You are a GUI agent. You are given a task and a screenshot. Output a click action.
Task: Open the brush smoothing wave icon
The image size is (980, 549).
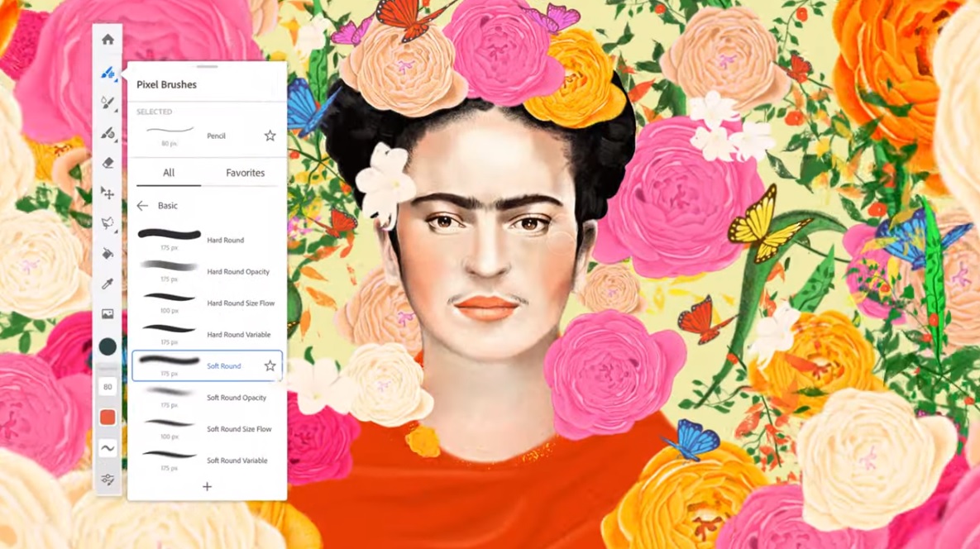108,448
